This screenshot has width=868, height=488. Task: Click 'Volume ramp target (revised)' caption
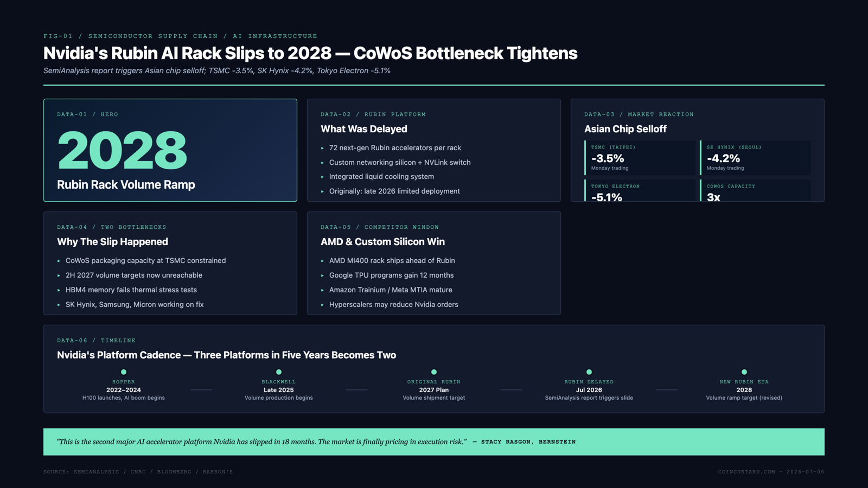click(744, 398)
